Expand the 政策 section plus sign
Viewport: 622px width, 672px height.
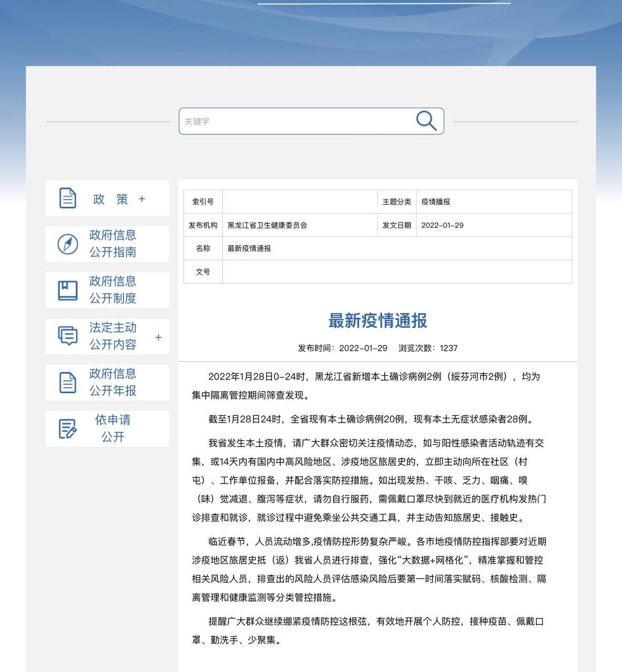142,199
